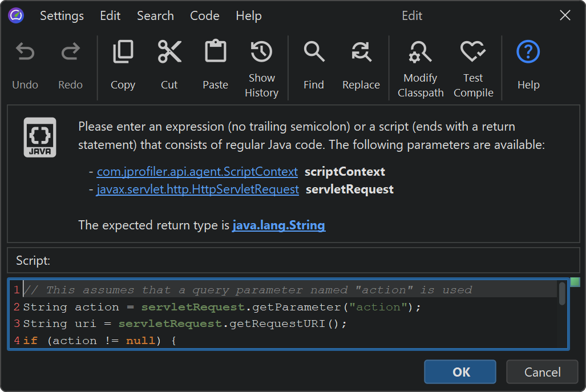Show History of script edits

(261, 52)
